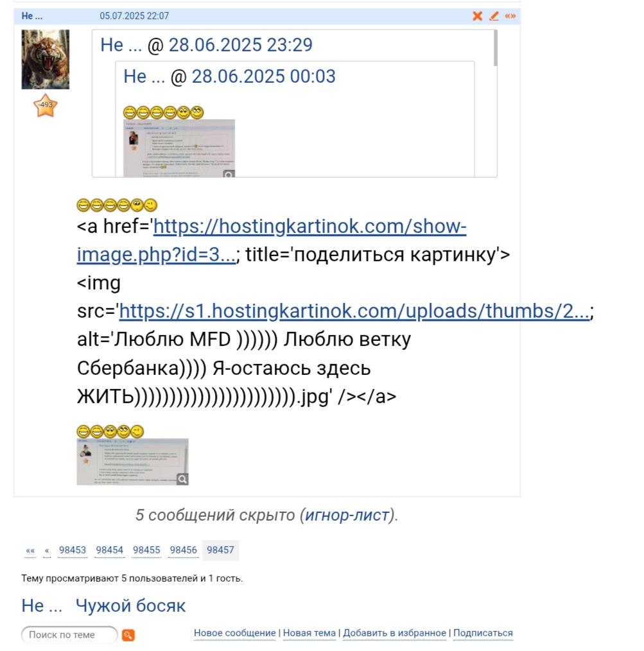Select the current page 98457

point(220,550)
